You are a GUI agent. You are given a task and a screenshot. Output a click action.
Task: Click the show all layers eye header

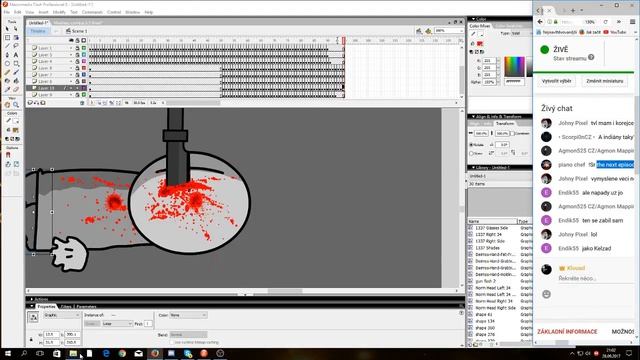tap(71, 40)
